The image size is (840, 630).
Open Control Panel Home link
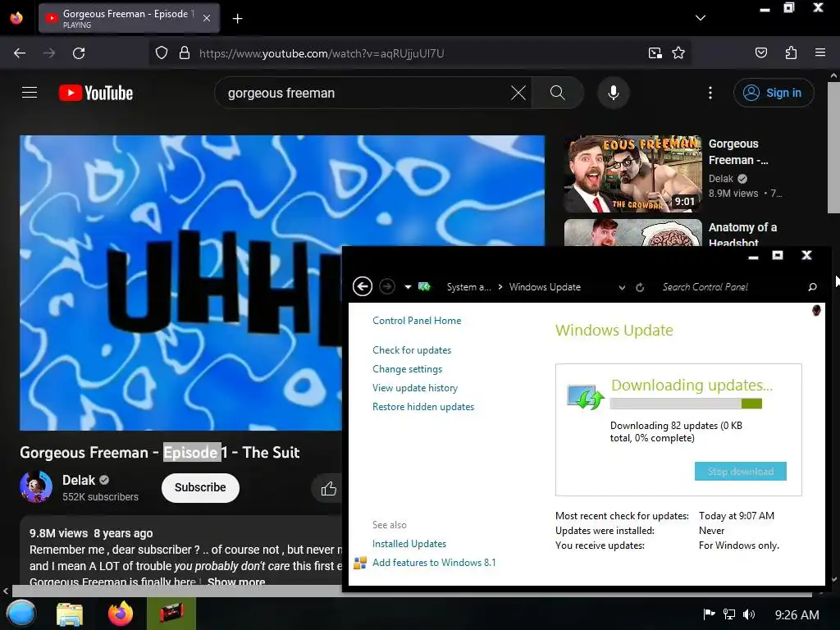click(x=417, y=321)
